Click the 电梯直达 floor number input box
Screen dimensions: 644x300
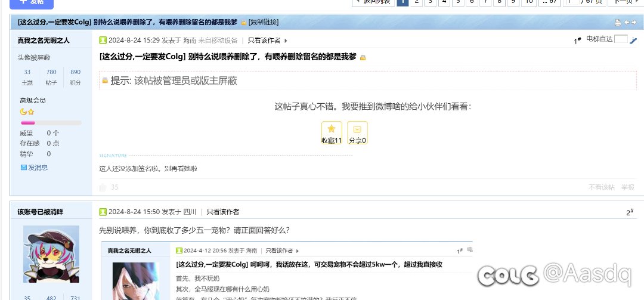[621, 39]
